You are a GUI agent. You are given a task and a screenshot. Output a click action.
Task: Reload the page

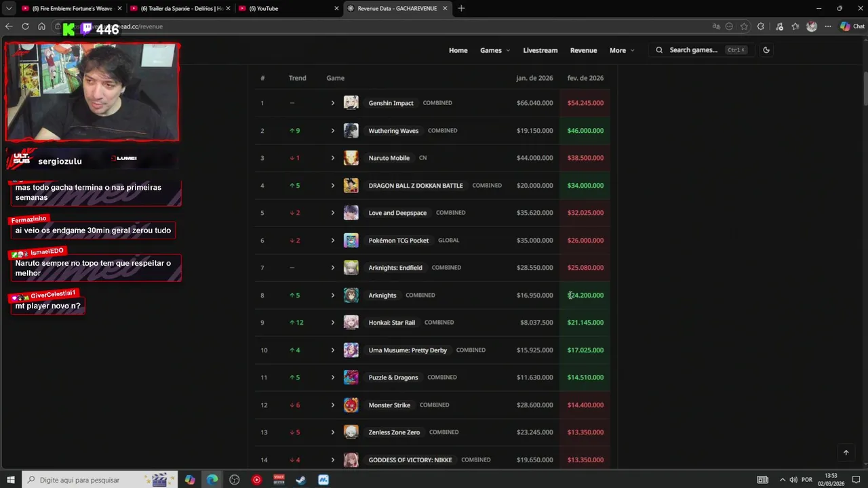pos(25,26)
